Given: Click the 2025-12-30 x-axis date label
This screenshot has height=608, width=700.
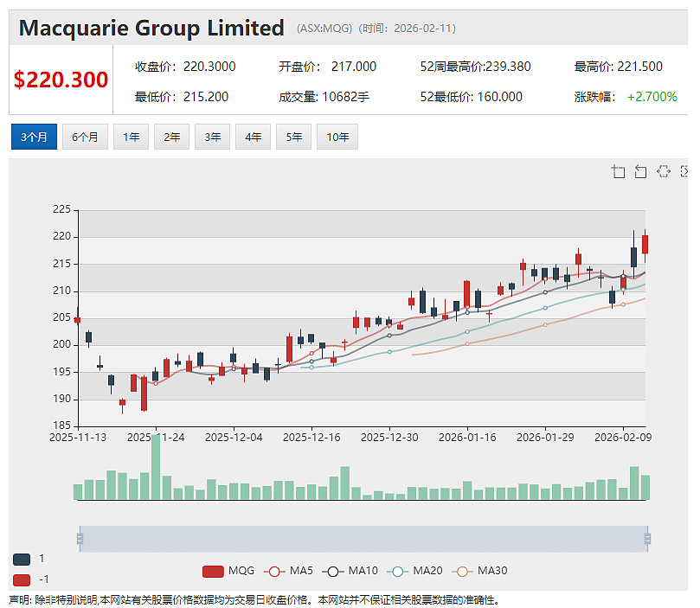Looking at the screenshot, I should pyautogui.click(x=389, y=438).
